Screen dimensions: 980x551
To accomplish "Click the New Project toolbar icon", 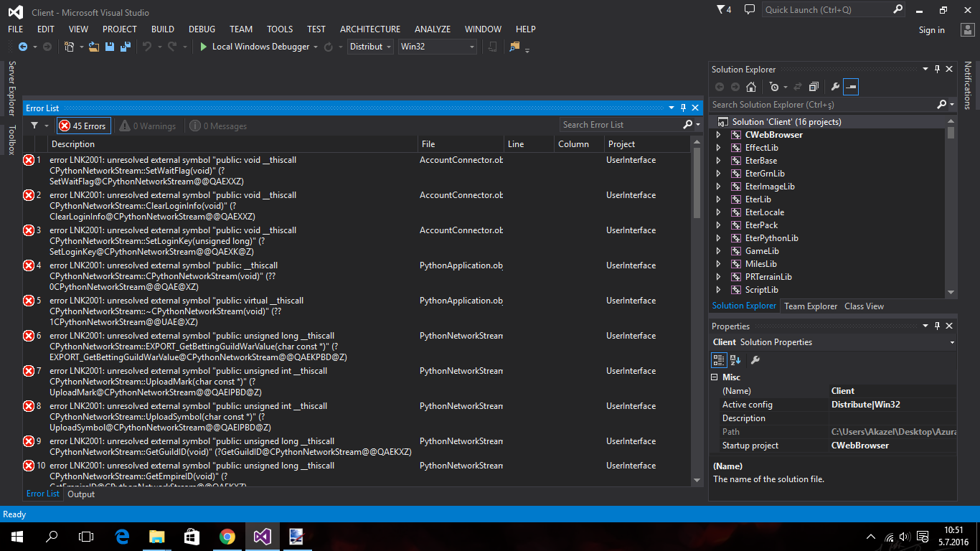I will (70, 47).
